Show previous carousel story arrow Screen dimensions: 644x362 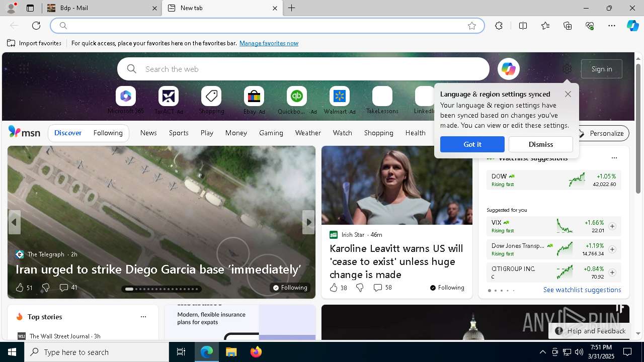[x=14, y=222]
